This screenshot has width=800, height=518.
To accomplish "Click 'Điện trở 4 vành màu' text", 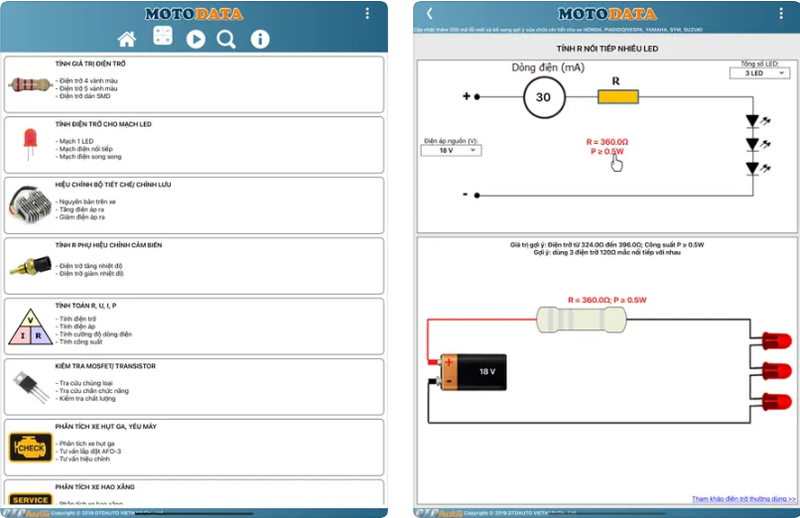I will click(88, 81).
